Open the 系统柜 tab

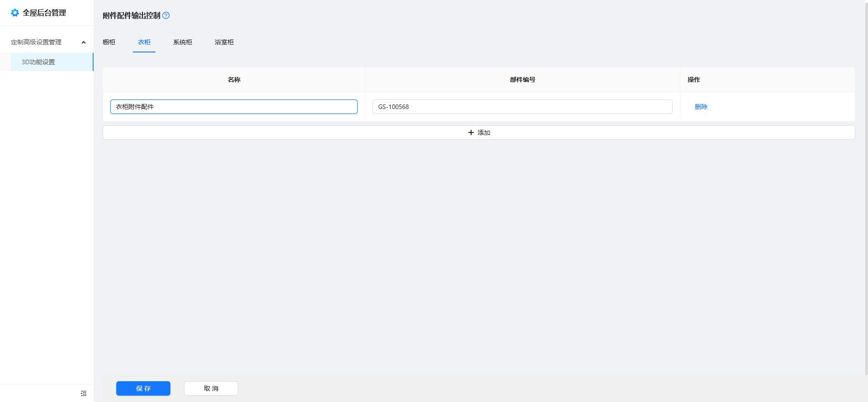pyautogui.click(x=183, y=42)
